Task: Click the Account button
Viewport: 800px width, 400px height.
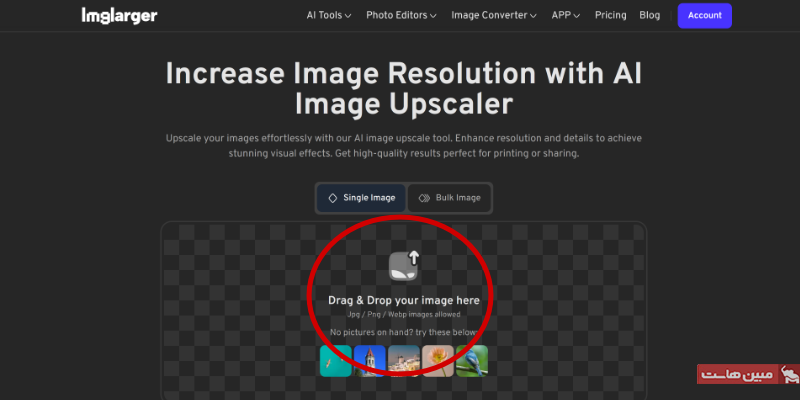Action: pos(705,16)
